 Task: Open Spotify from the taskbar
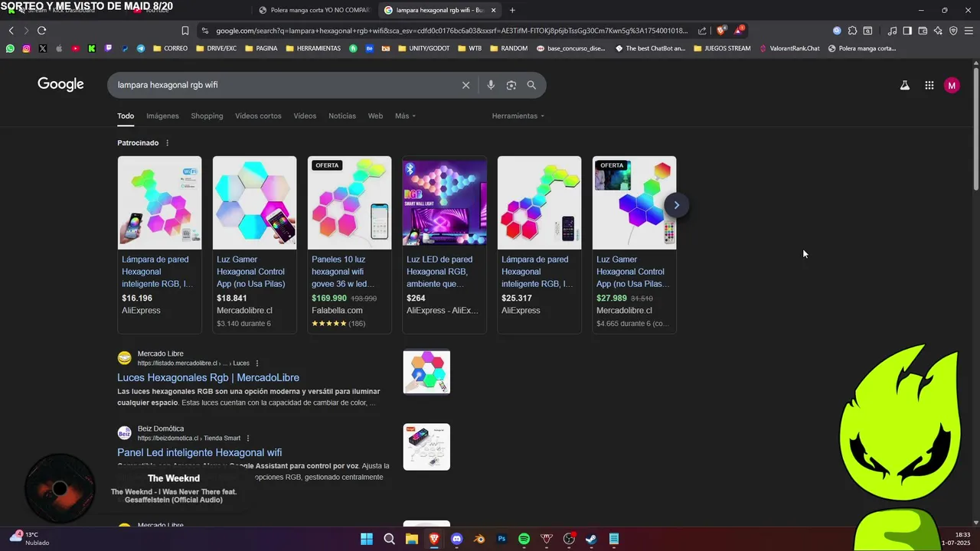tap(524, 539)
